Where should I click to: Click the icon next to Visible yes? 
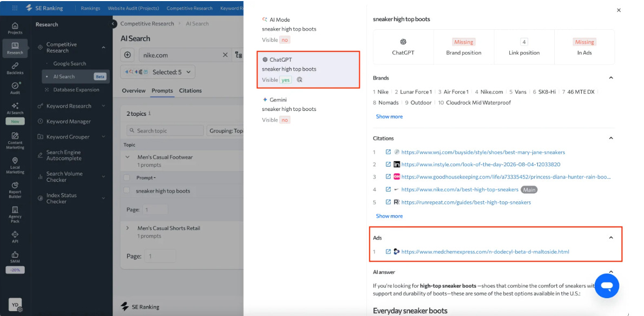click(x=300, y=80)
